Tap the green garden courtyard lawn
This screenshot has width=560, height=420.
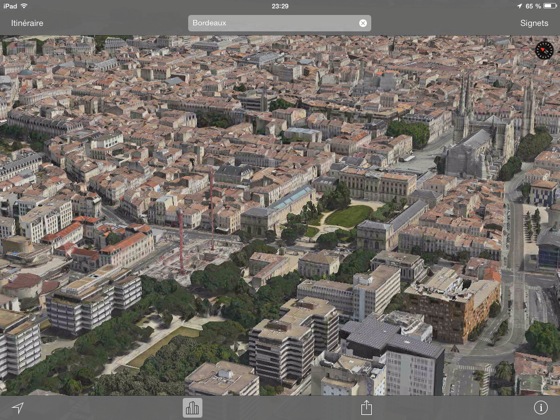pyautogui.click(x=349, y=216)
